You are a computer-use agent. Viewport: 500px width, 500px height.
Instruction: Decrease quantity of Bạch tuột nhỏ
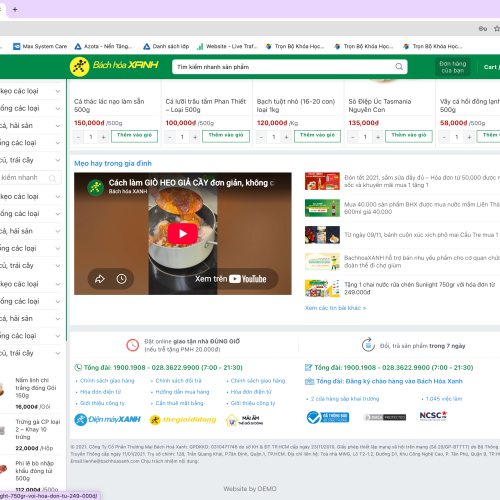[x=261, y=137]
